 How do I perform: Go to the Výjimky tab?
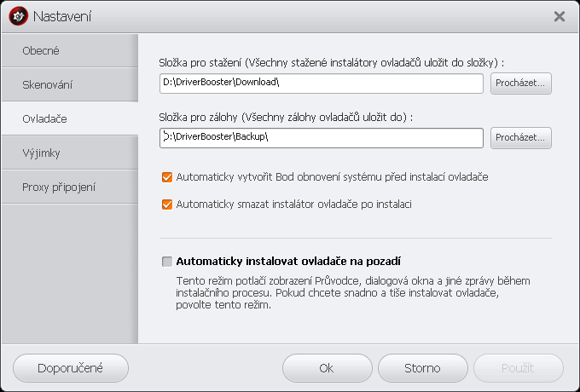(68, 153)
